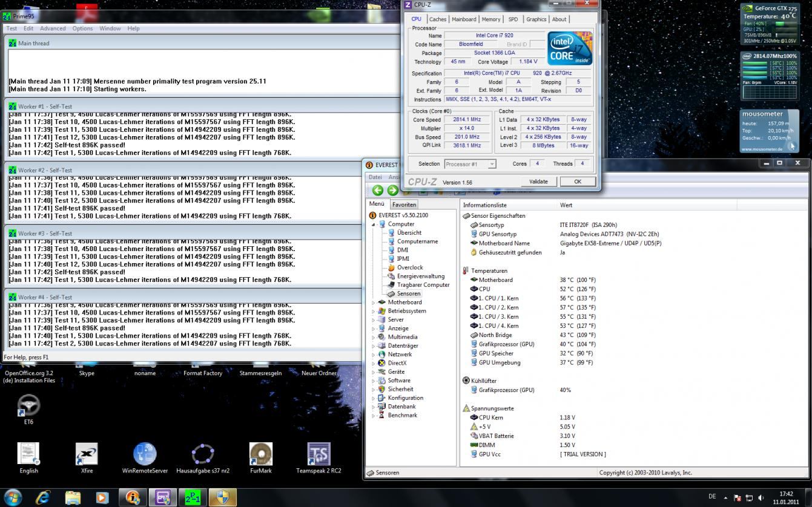Open the Advanced menu in Prime95

[x=53, y=28]
